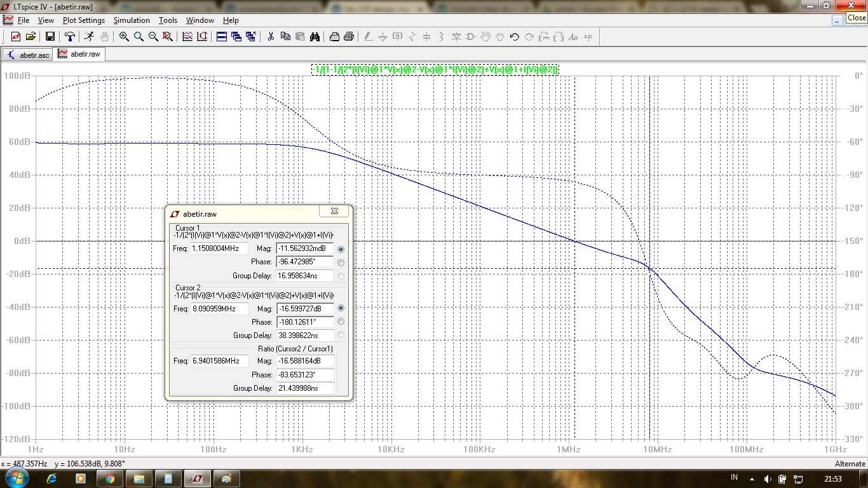
Task: Select Cursor 2 Phase radio button
Action: [341, 322]
